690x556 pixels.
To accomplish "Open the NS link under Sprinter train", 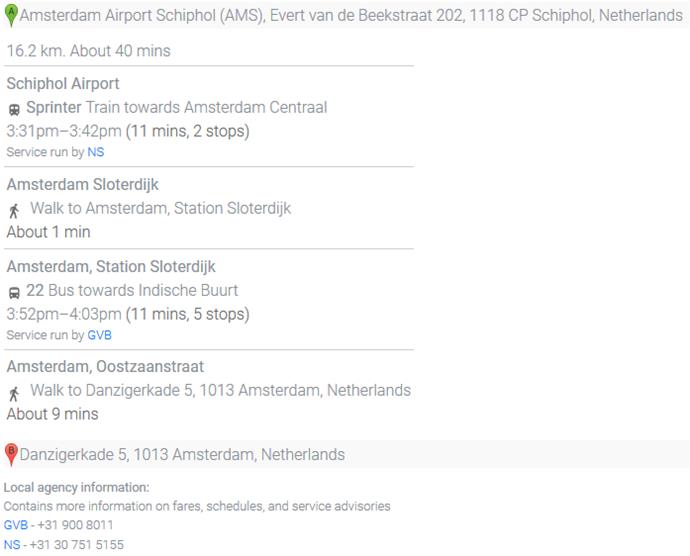I will click(x=95, y=152).
